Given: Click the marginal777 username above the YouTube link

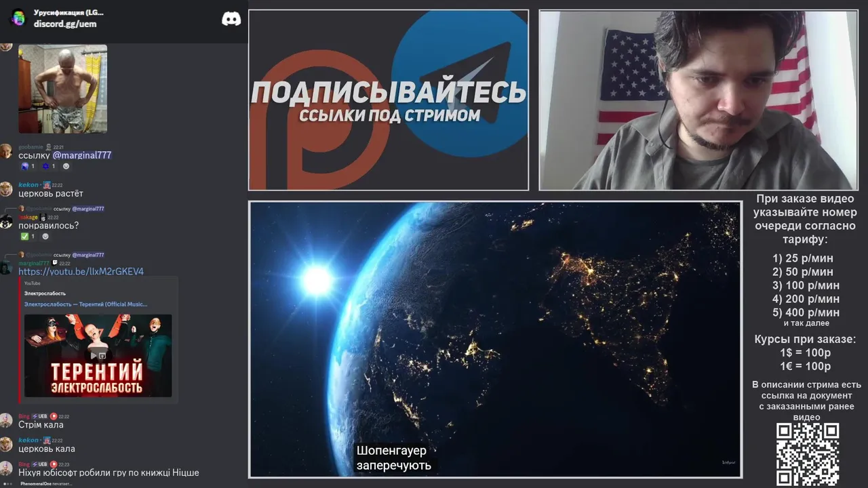Looking at the screenshot, I should point(34,263).
